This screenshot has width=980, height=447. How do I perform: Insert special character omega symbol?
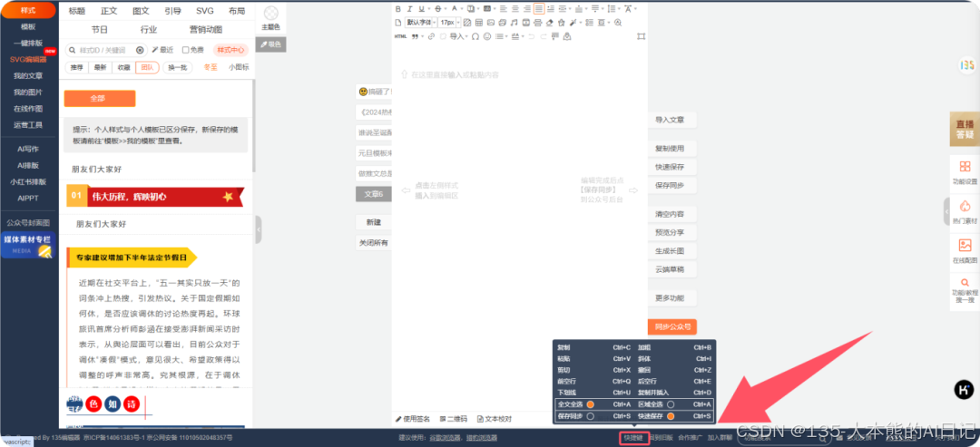(x=475, y=36)
